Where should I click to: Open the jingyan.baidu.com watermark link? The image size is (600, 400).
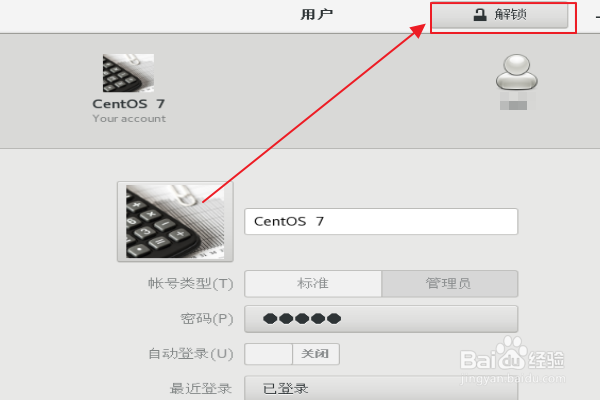click(513, 379)
